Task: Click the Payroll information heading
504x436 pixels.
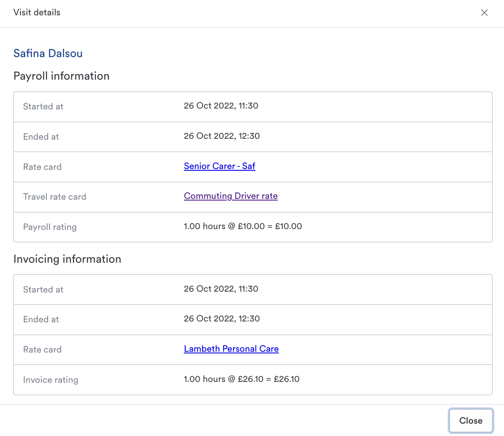Action: point(61,76)
